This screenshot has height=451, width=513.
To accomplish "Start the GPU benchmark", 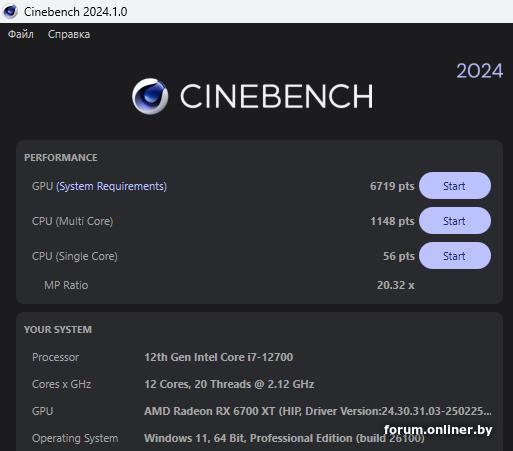I will (x=455, y=186).
